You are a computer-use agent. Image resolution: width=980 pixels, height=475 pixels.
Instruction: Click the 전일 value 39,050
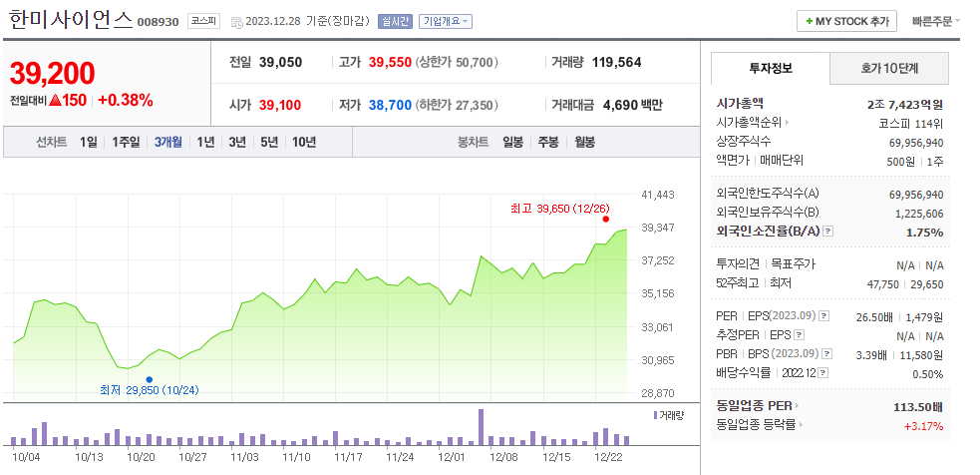(280, 63)
